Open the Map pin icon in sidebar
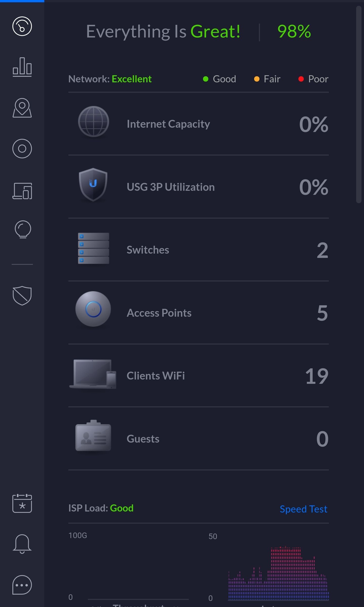 tap(22, 108)
